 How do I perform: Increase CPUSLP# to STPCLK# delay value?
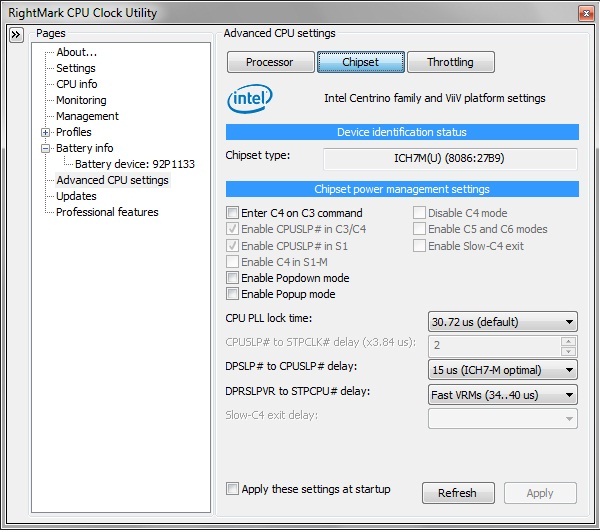point(568,341)
